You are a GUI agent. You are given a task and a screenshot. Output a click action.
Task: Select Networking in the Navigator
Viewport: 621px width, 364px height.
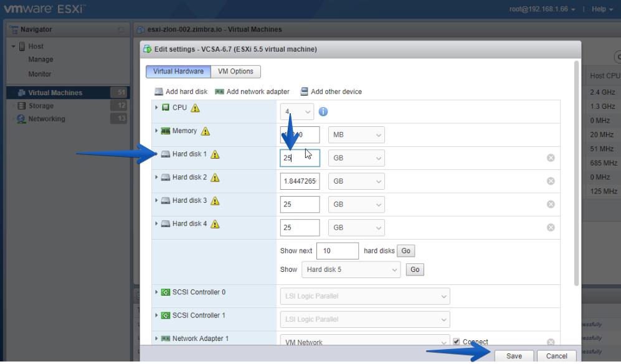pos(47,119)
